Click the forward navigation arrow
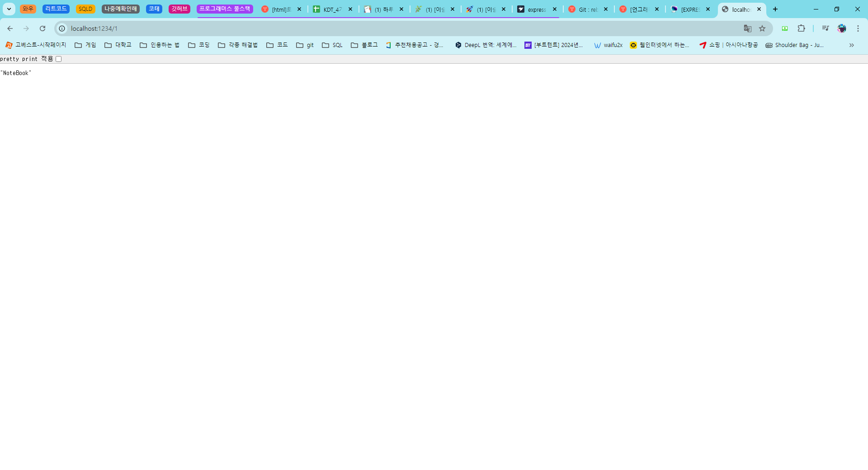The width and height of the screenshot is (868, 470). 26,28
